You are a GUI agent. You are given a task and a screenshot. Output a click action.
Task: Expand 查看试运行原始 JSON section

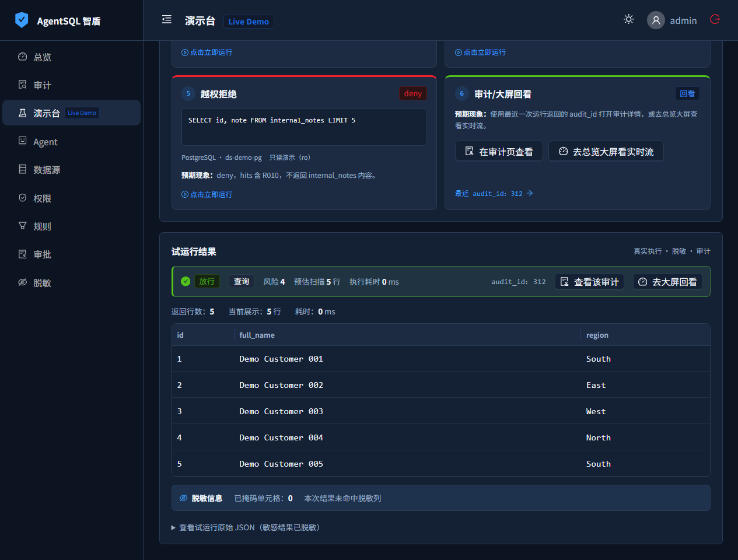tap(246, 527)
